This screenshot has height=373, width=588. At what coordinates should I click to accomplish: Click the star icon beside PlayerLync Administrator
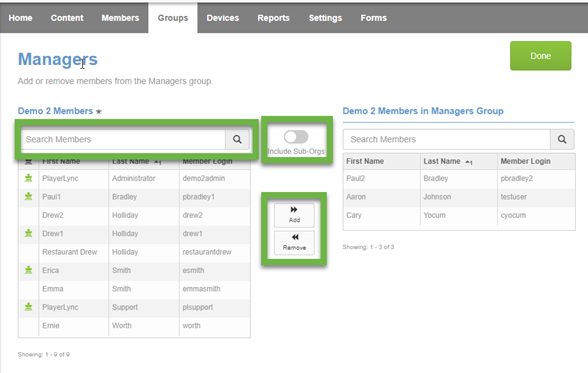[28, 178]
